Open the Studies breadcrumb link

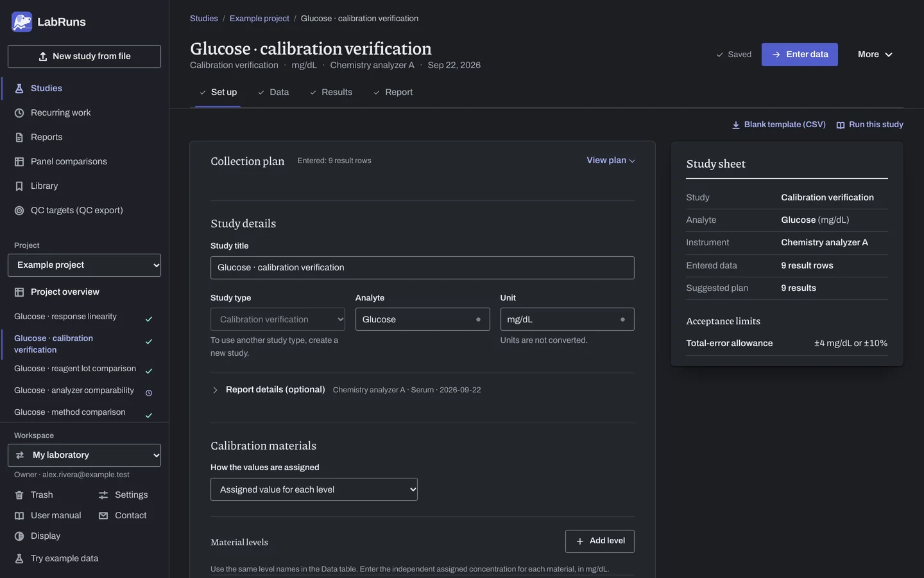click(204, 19)
